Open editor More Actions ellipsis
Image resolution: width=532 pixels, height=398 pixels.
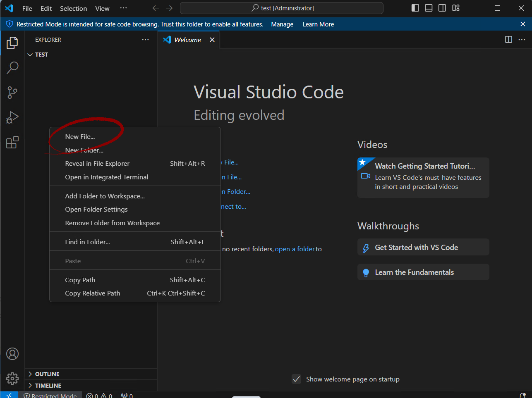coord(522,40)
